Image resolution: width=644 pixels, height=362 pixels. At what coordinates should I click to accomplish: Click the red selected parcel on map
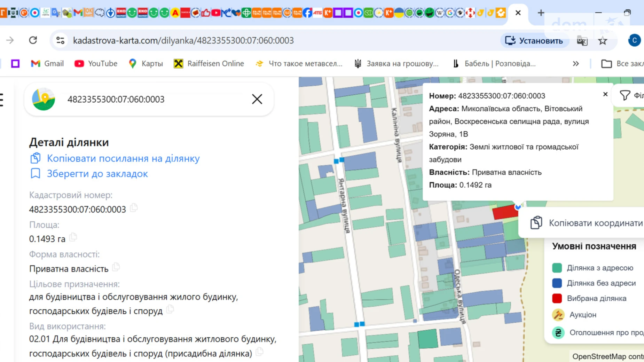tap(504, 212)
